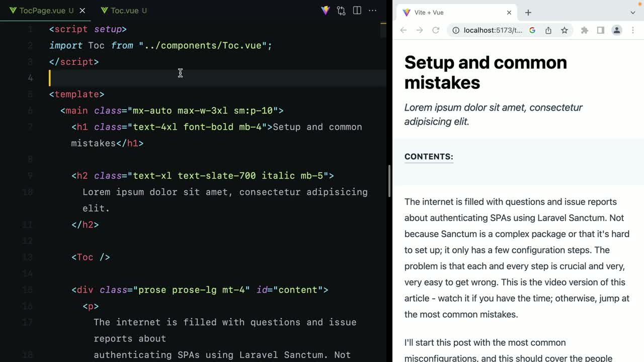Go forward in the browser
The width and height of the screenshot is (644, 362).
pyautogui.click(x=420, y=30)
